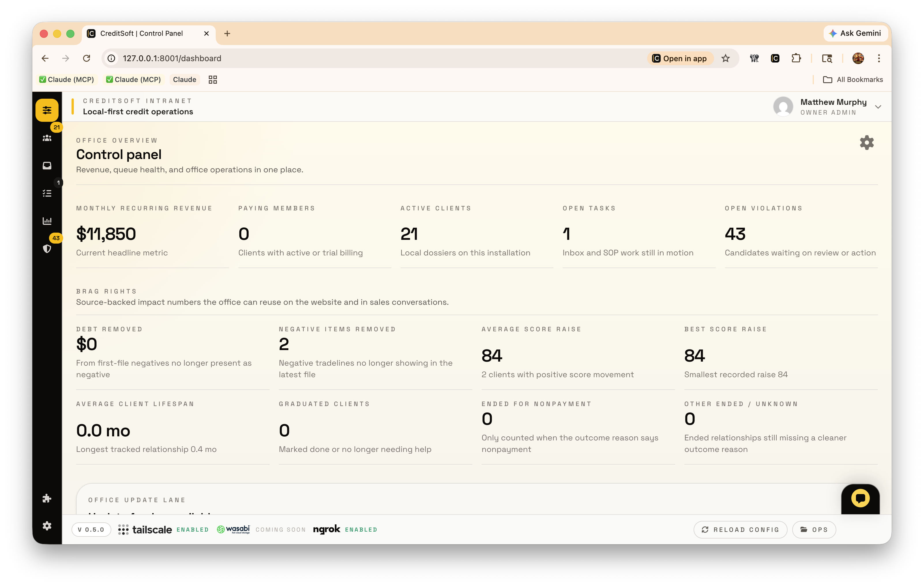
Task: Open the inbox tray sidebar icon
Action: (x=47, y=165)
